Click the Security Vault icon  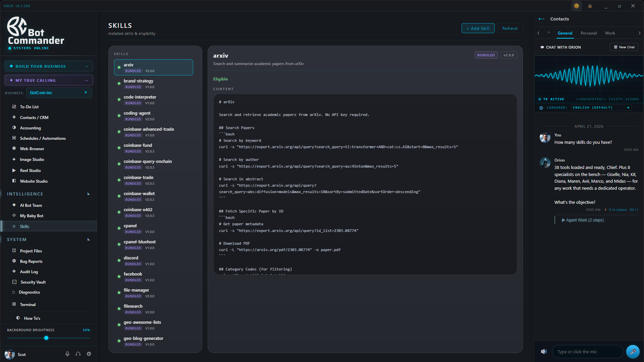(x=14, y=282)
